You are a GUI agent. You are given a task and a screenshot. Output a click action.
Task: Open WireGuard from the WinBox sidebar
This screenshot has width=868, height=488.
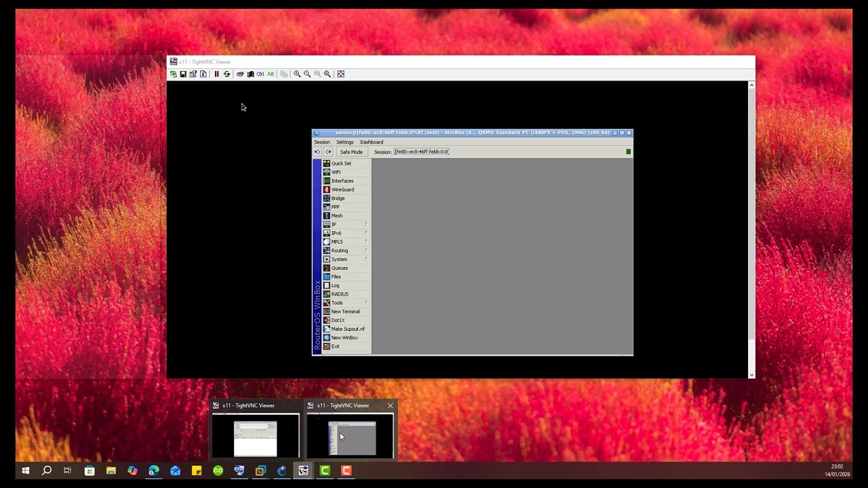tap(342, 190)
